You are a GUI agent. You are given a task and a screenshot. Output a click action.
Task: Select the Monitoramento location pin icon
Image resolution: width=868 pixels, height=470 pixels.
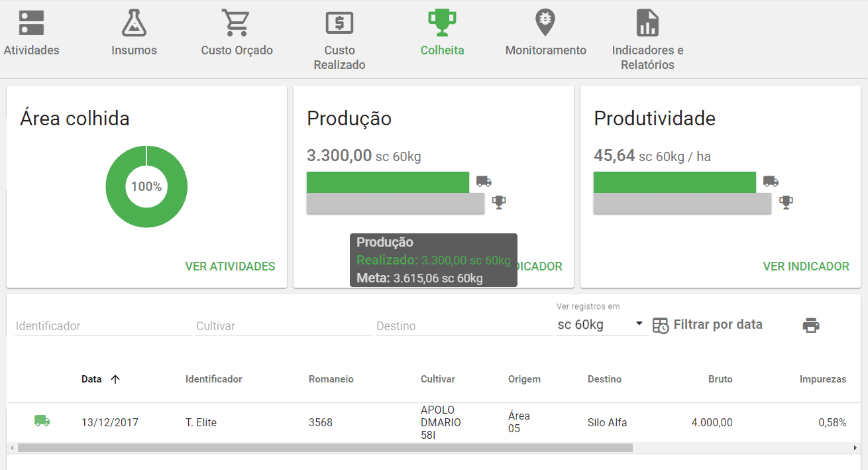pos(545,22)
